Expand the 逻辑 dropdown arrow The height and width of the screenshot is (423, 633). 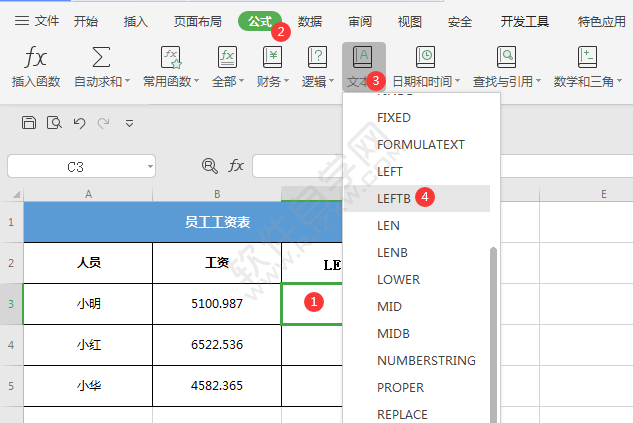click(331, 82)
